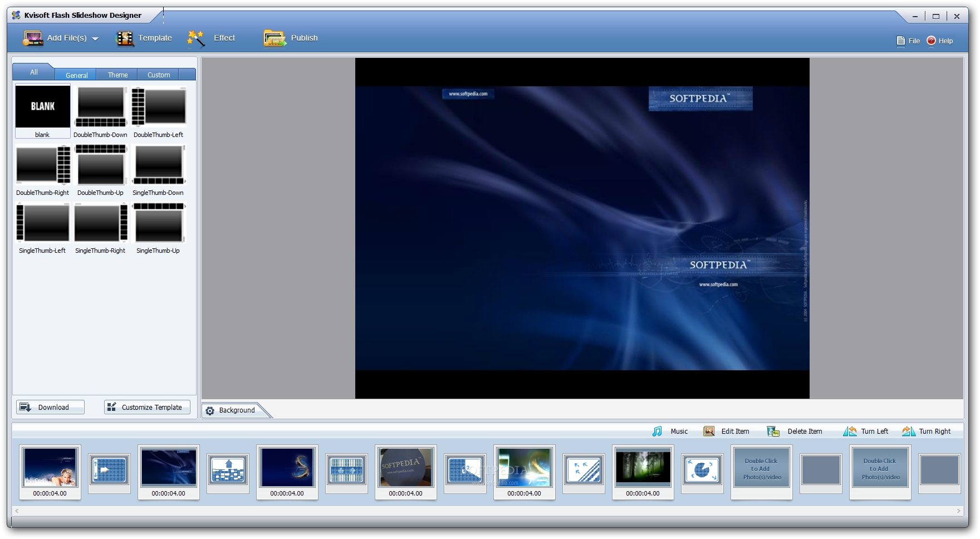Select the blank template
980x539 pixels.
[x=42, y=111]
